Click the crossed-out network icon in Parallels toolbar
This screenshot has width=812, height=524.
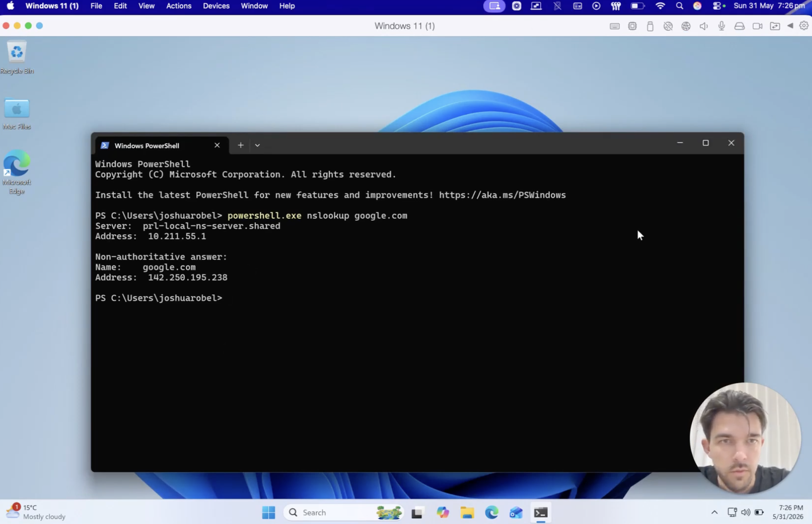(668, 26)
